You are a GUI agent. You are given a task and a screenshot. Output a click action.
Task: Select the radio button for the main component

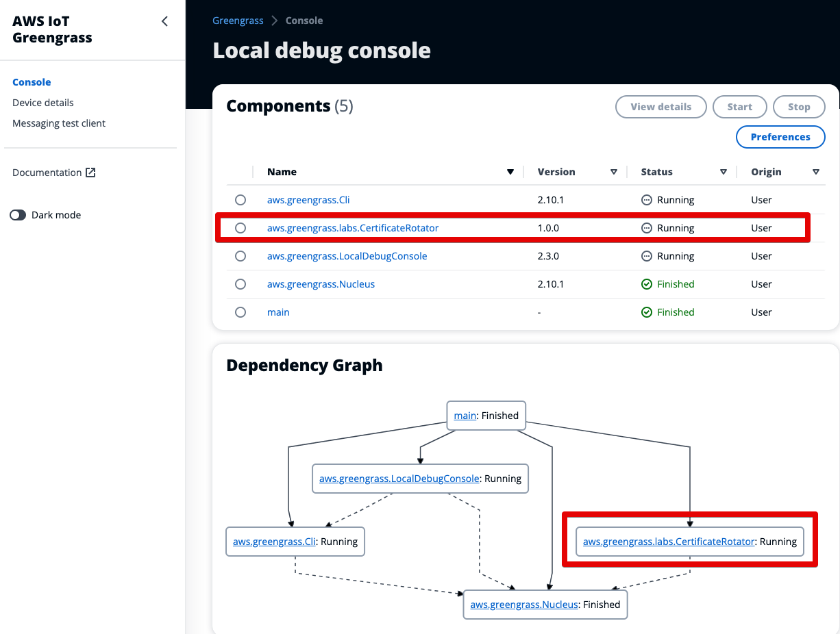tap(240, 312)
